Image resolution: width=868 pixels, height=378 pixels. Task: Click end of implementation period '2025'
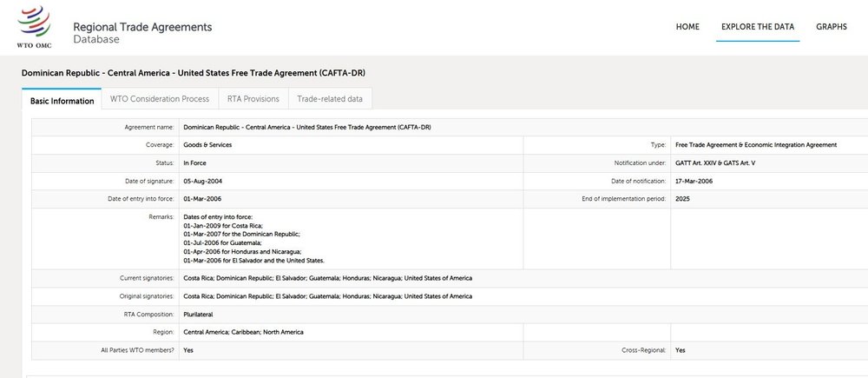[x=682, y=199]
